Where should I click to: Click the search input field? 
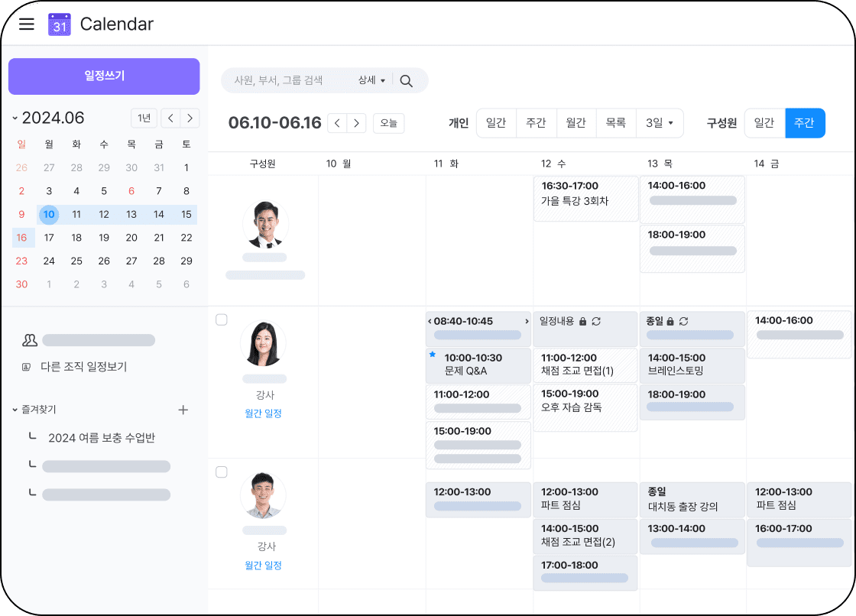click(x=290, y=80)
